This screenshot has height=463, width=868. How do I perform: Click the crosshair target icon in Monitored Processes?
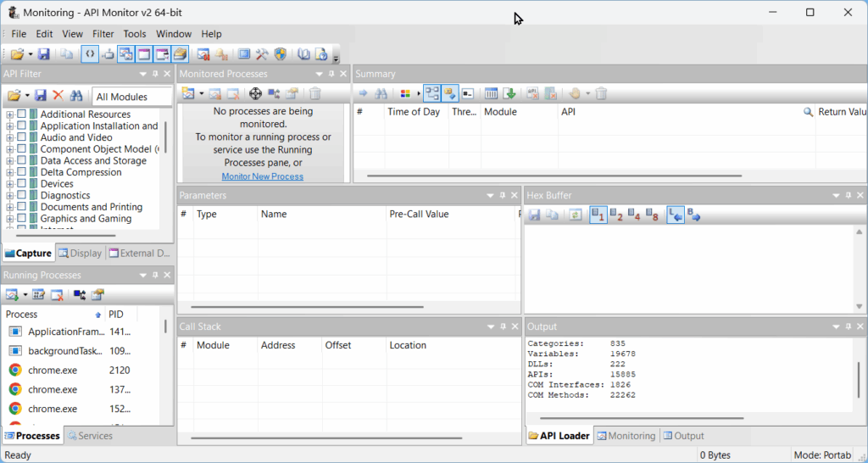pyautogui.click(x=255, y=93)
